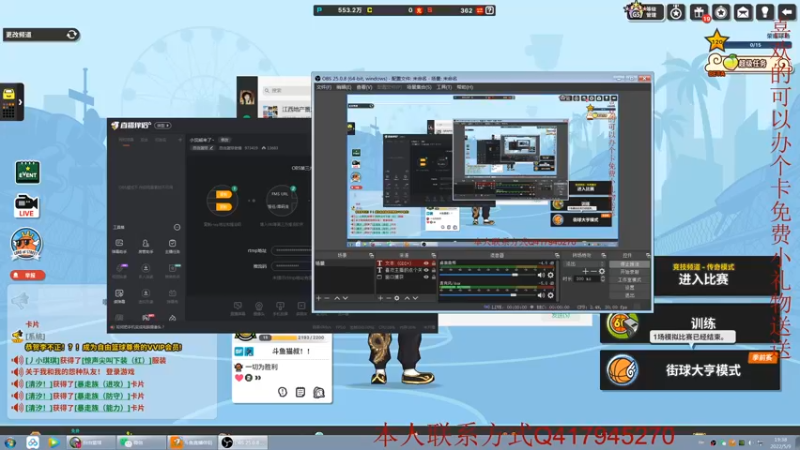Collapse the toolbox section in streaming companion

177,227
